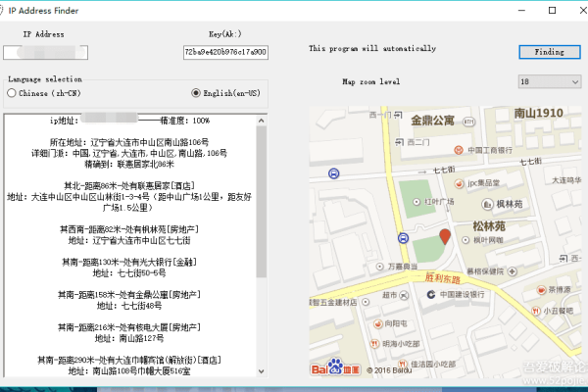Click the red location pin on map

(445, 237)
